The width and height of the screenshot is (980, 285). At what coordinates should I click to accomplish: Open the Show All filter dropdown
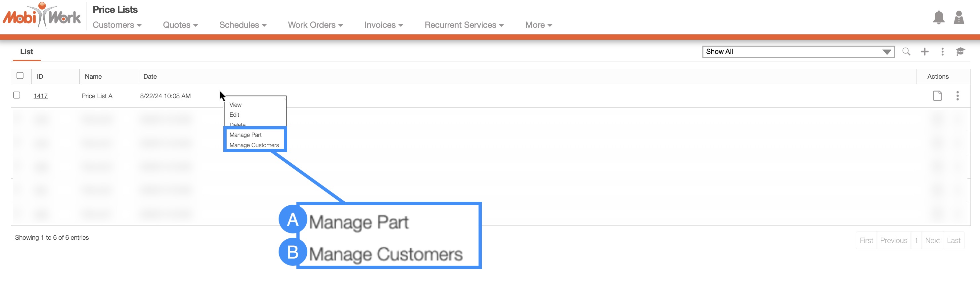[x=798, y=52]
